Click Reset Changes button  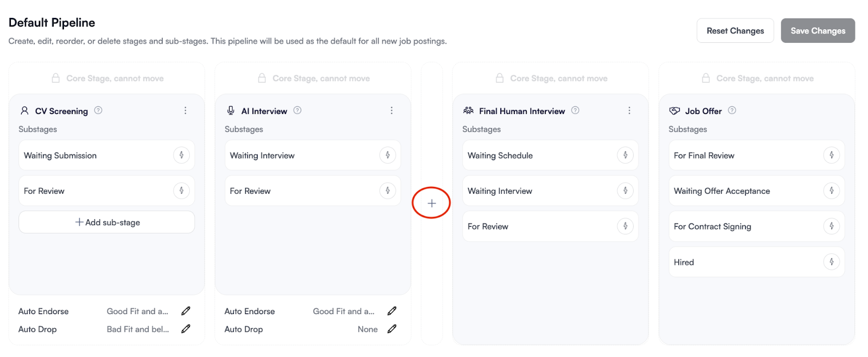click(735, 31)
